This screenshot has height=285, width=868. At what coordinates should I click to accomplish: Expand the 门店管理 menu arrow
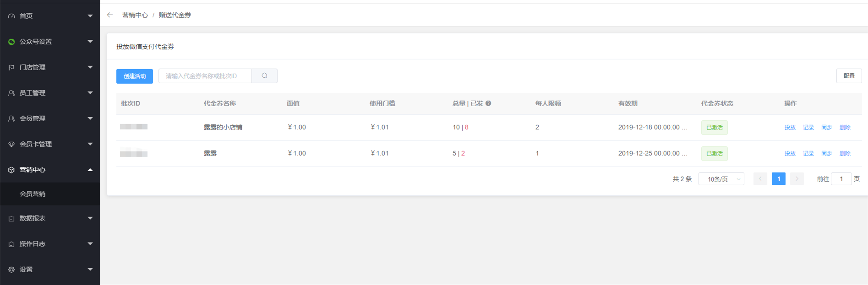(90, 67)
